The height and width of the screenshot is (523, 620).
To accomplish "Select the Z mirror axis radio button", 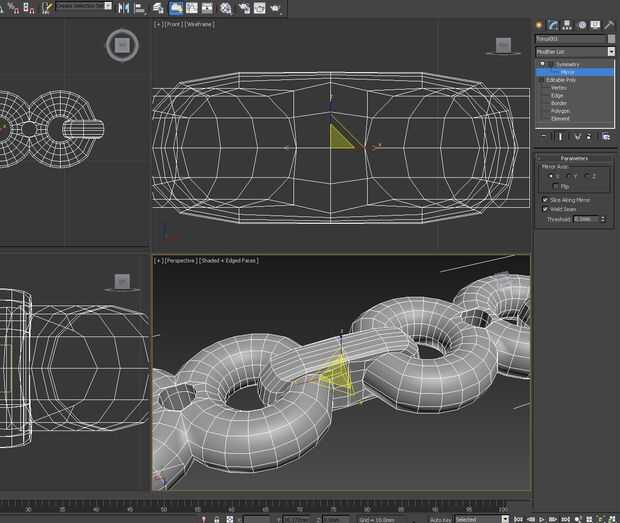I will [587, 176].
